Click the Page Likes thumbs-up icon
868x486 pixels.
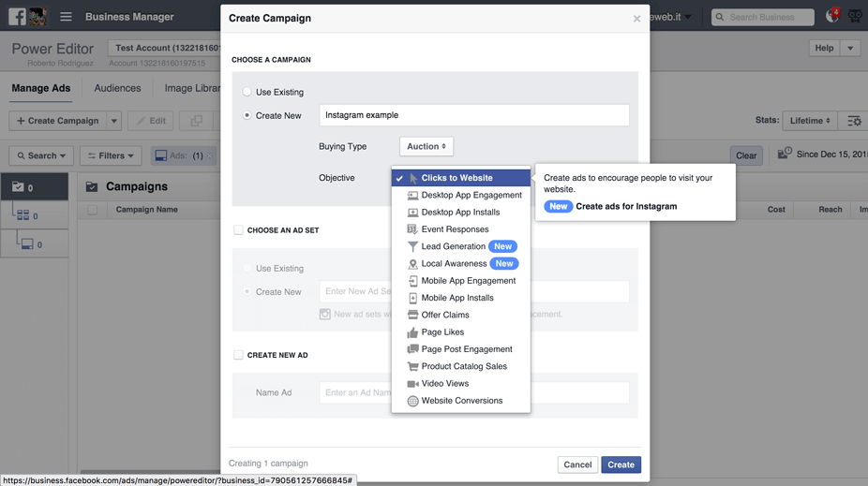click(412, 332)
